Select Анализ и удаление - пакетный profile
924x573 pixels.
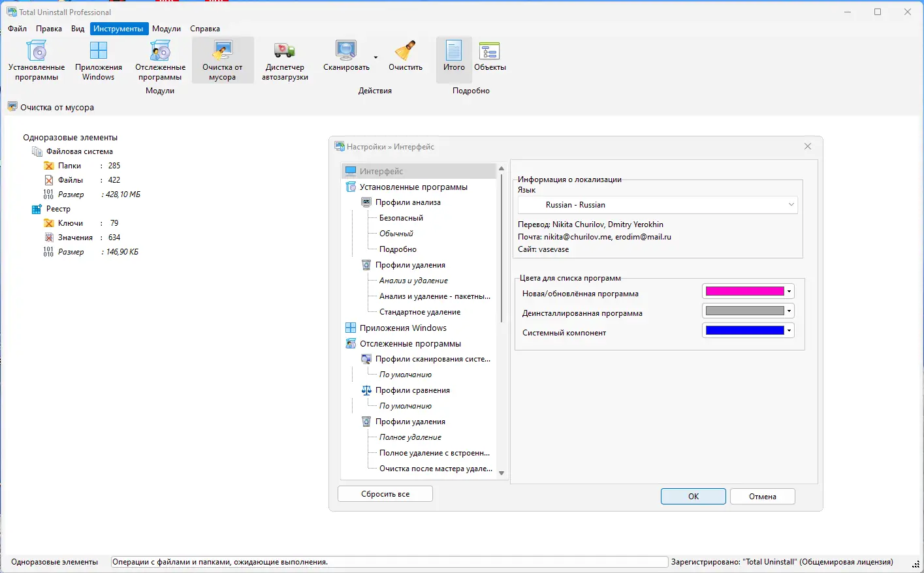[x=435, y=296]
